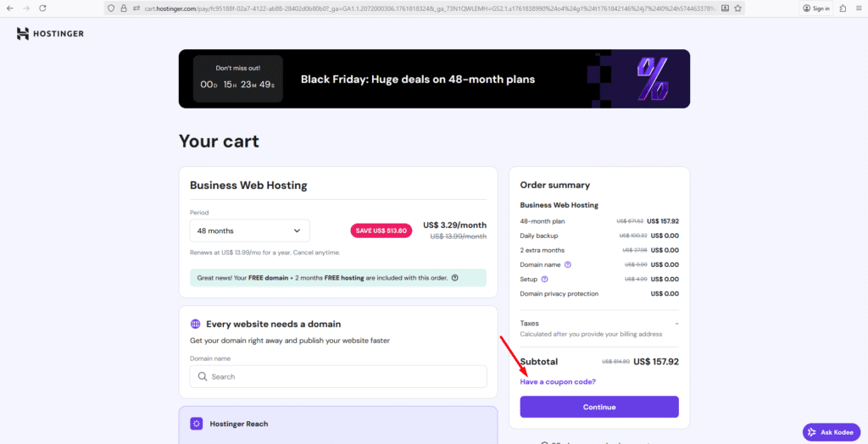Open the browser hamburger menu
Viewport: 868px width, 444px height.
[x=858, y=8]
